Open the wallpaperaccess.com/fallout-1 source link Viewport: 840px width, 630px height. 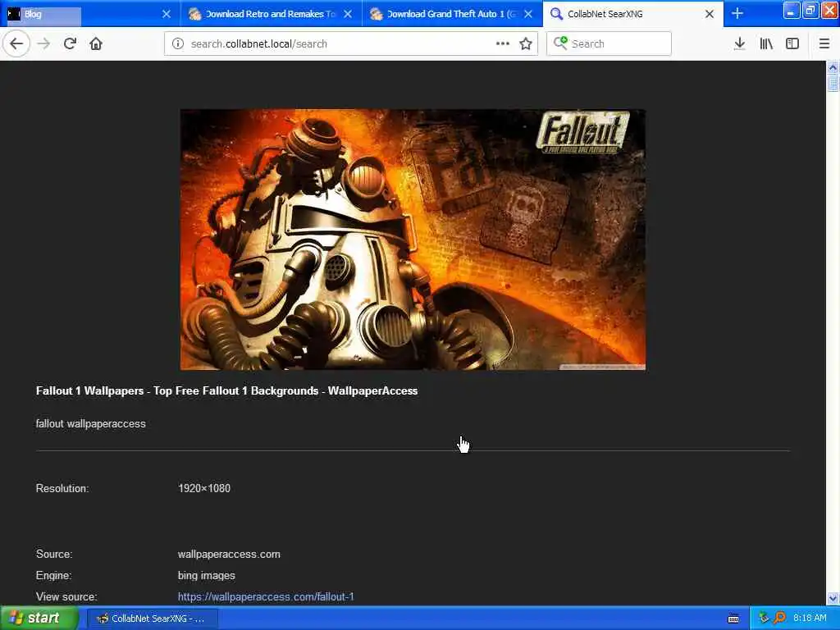(x=266, y=596)
